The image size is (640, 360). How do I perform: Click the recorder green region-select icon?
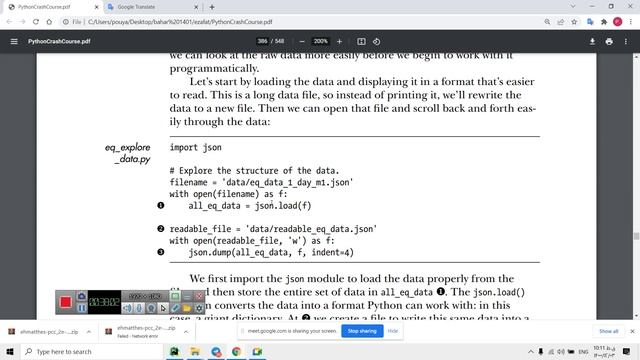click(x=175, y=296)
